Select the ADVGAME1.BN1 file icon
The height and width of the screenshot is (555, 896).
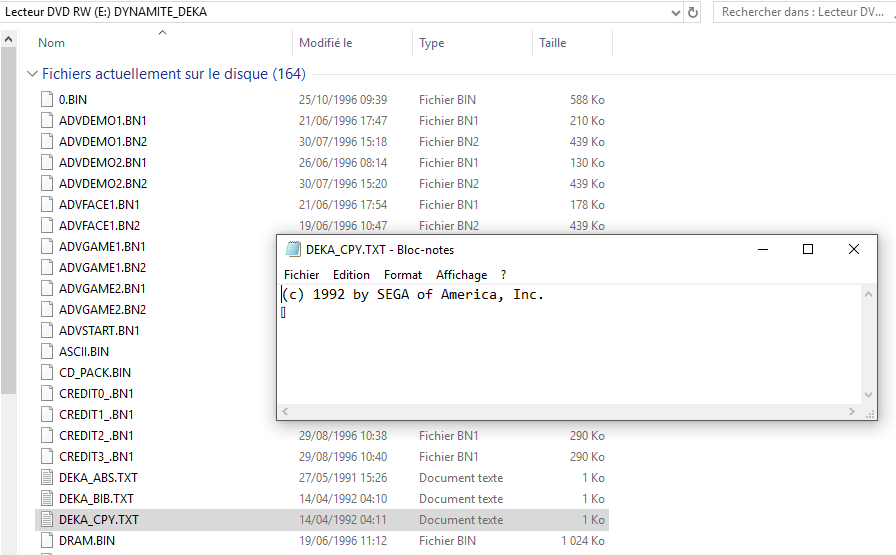click(x=47, y=246)
